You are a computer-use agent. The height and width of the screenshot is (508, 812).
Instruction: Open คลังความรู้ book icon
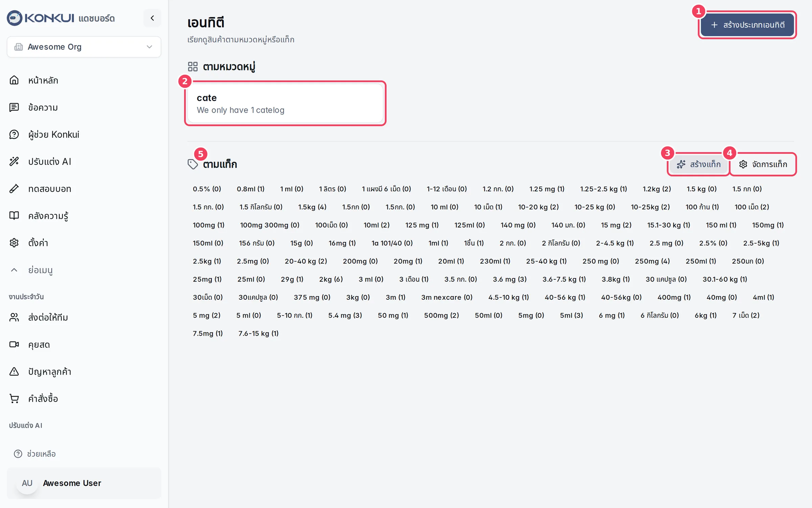coord(14,216)
